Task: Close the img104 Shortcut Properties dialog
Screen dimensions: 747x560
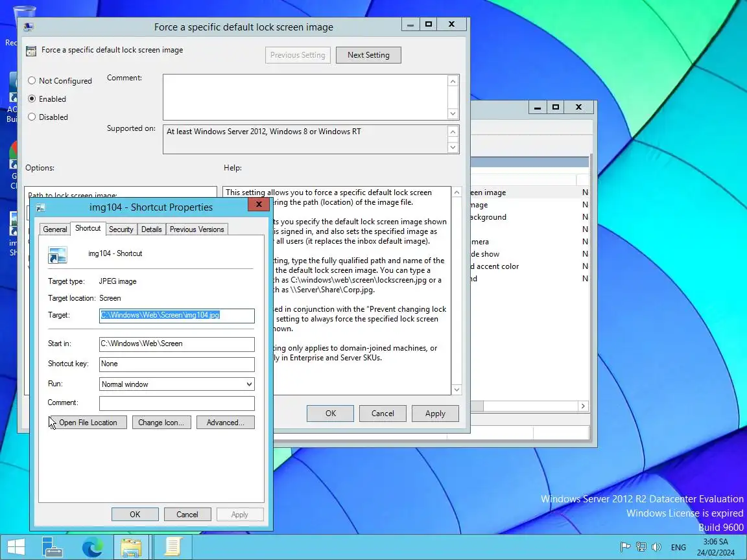Action: point(259,204)
